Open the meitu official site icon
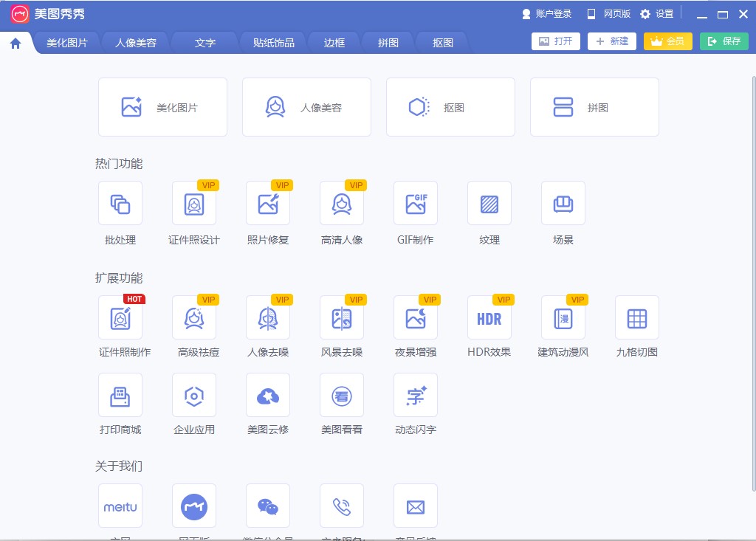This screenshot has width=756, height=541. 120,506
